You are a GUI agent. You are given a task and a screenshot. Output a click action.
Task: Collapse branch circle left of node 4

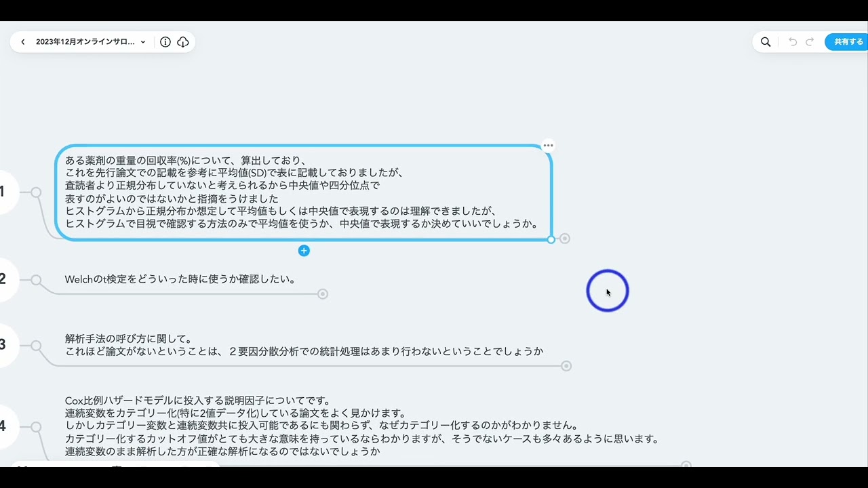pos(36,426)
